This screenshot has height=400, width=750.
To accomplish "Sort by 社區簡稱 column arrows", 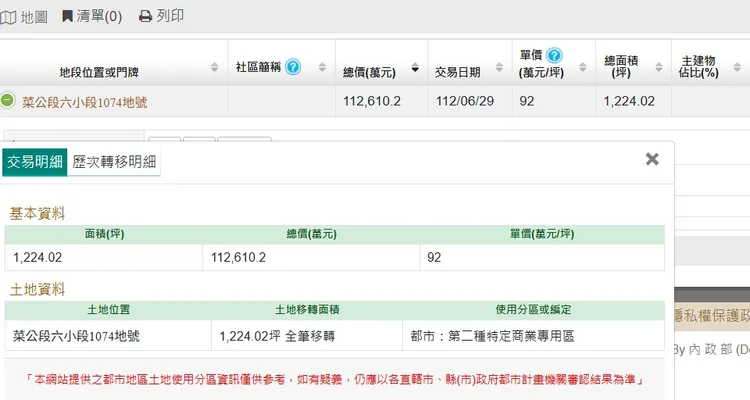I will tap(322, 67).
